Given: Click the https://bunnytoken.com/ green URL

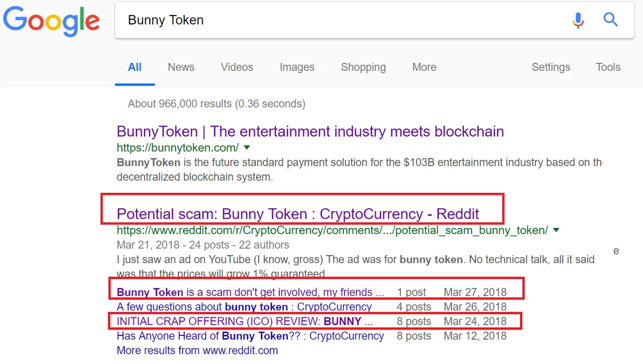Looking at the screenshot, I should 178,148.
